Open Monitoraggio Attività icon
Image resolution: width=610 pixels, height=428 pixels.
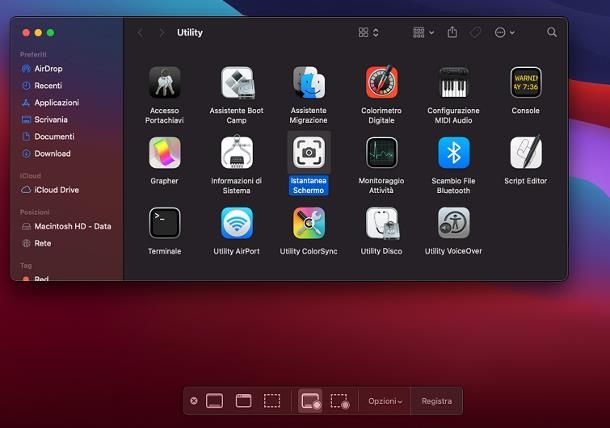tap(381, 153)
